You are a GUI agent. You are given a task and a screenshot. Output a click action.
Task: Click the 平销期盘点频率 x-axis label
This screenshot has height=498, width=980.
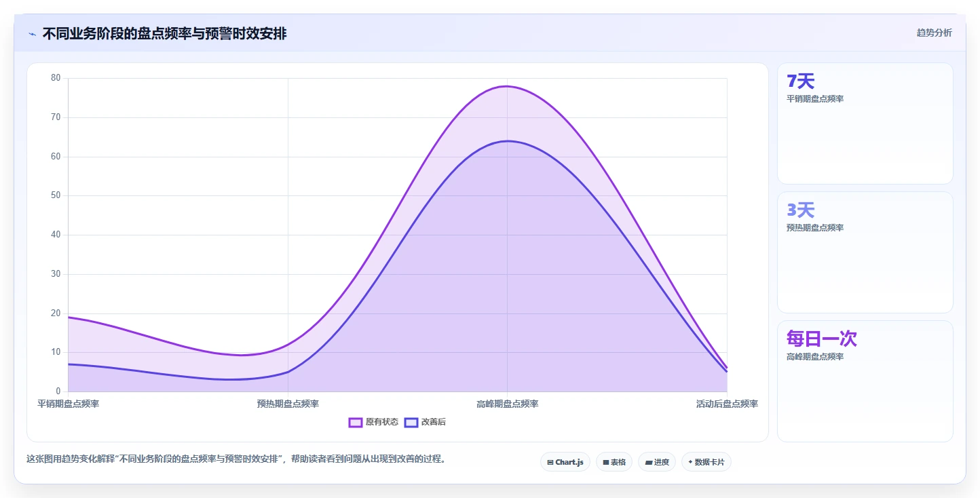[68, 404]
